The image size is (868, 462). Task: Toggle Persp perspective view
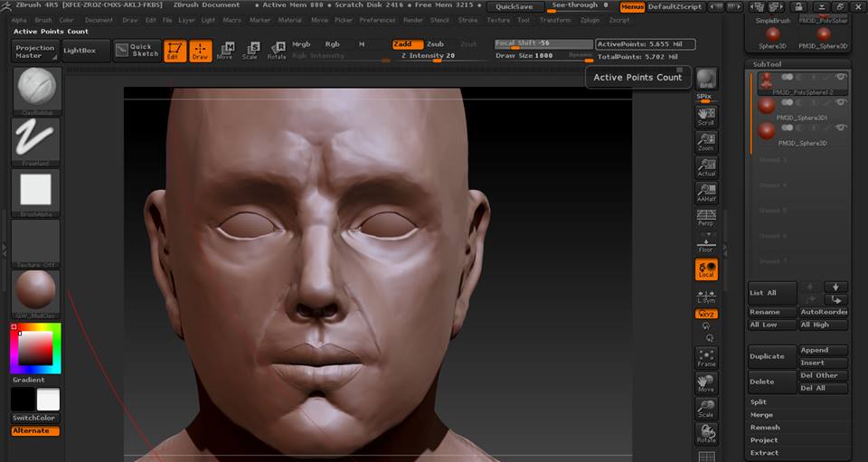706,218
